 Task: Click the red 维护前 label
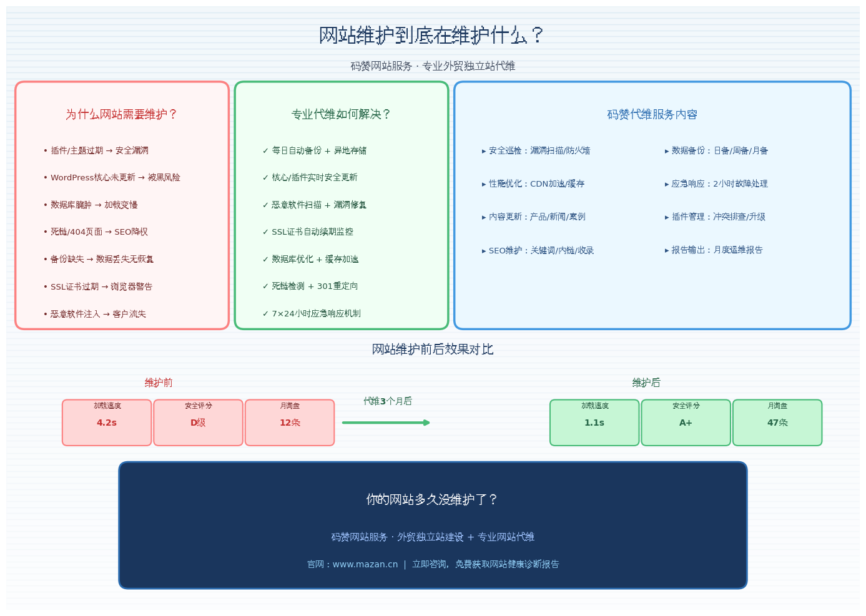(x=159, y=383)
